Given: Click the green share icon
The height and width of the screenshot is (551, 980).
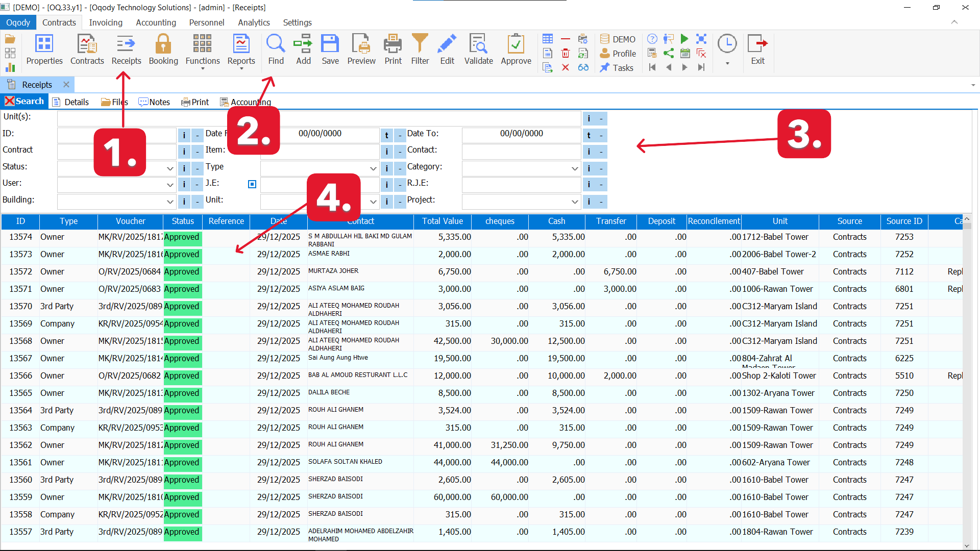Looking at the screenshot, I should [x=669, y=53].
